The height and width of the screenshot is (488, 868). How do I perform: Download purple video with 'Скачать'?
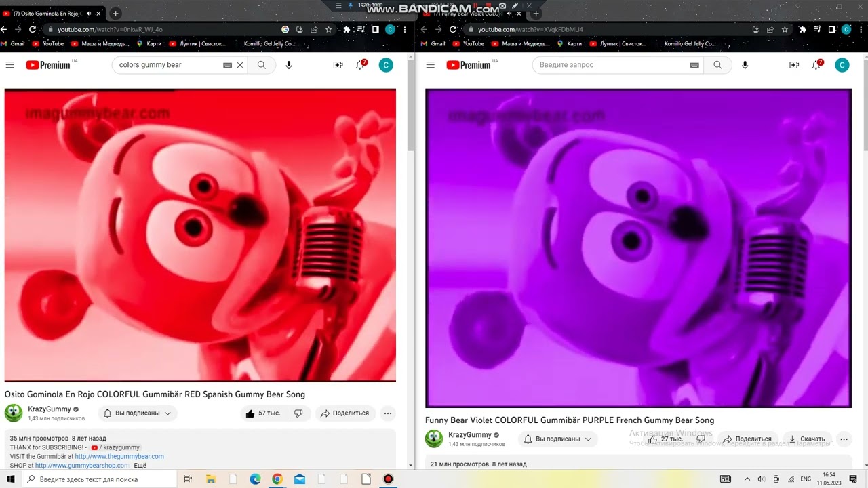[x=807, y=439]
